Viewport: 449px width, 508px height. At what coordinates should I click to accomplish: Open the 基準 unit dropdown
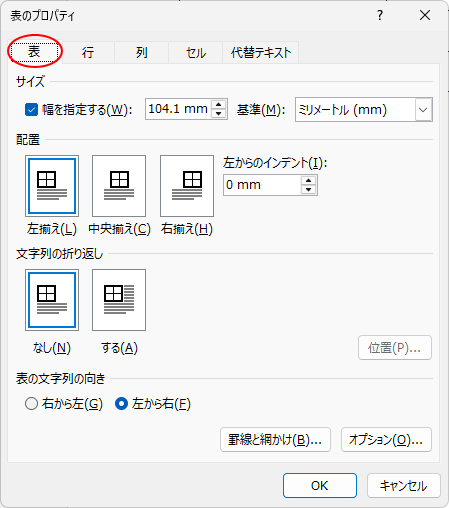click(x=364, y=109)
